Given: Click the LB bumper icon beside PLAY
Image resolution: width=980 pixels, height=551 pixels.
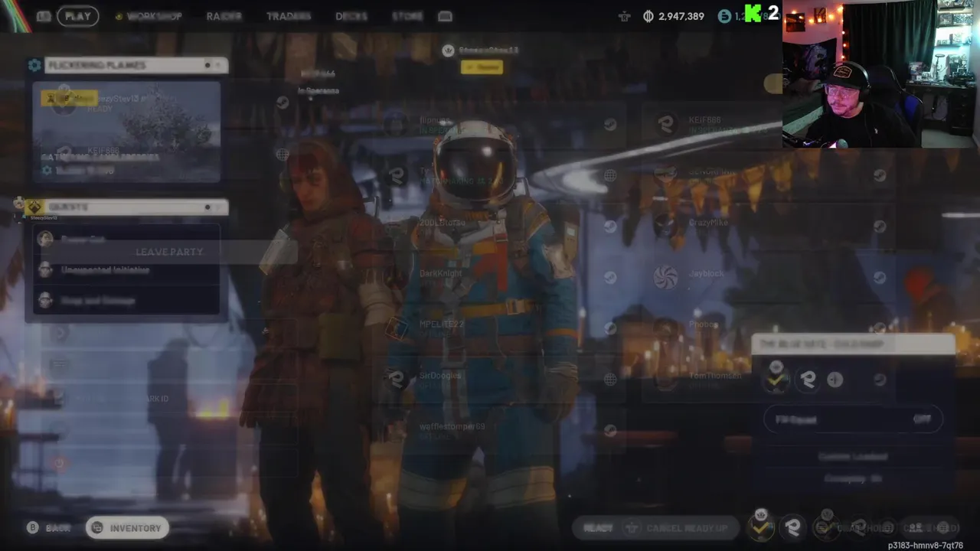Looking at the screenshot, I should [x=44, y=16].
